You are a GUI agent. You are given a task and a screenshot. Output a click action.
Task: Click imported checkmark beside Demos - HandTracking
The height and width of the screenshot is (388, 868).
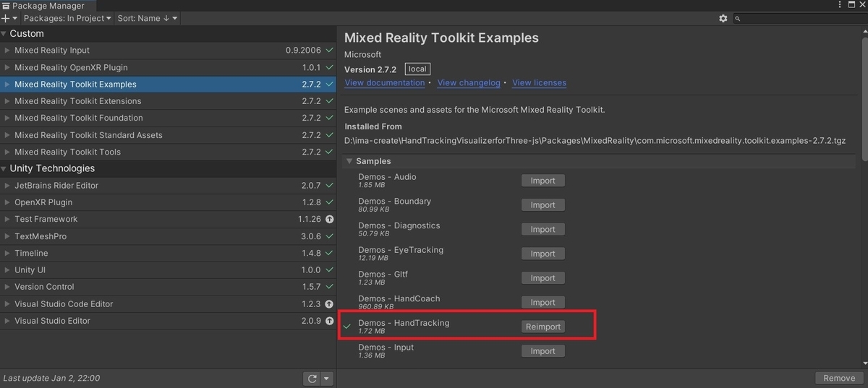click(x=347, y=327)
